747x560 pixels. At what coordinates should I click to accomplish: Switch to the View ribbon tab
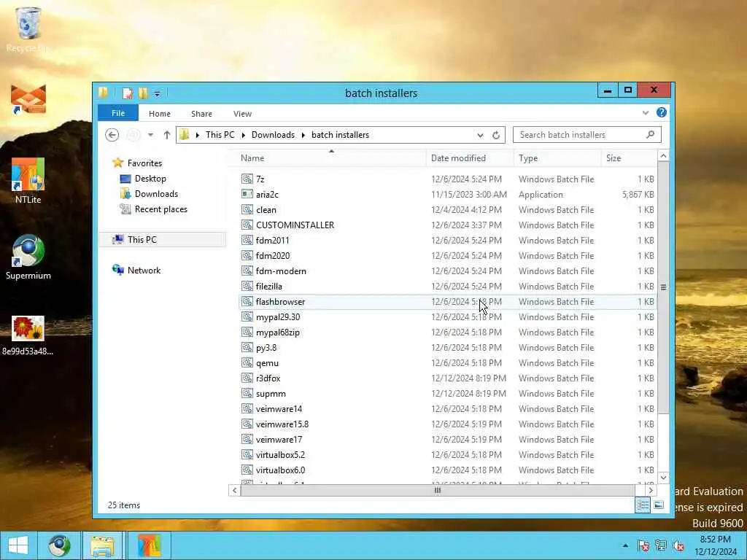point(242,114)
